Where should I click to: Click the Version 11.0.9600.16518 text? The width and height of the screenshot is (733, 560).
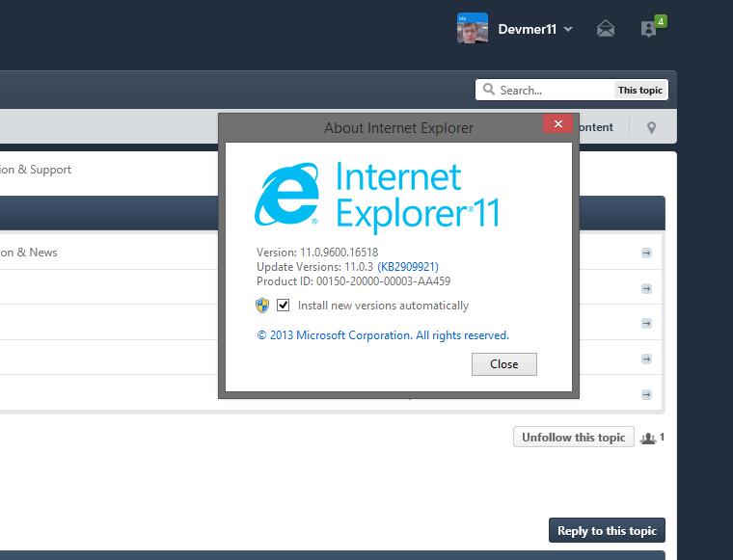[x=317, y=253]
